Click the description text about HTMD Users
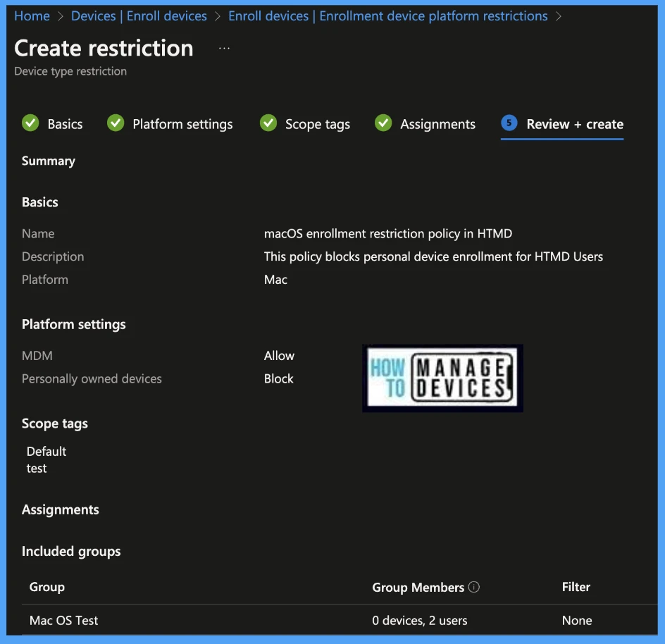 [x=433, y=256]
